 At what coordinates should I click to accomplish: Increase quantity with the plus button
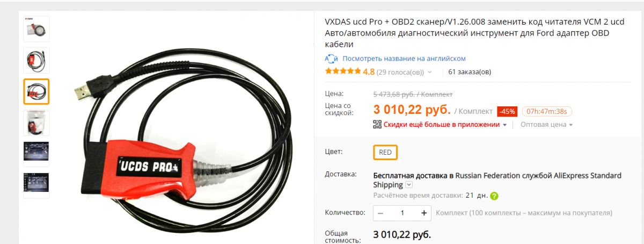click(424, 213)
